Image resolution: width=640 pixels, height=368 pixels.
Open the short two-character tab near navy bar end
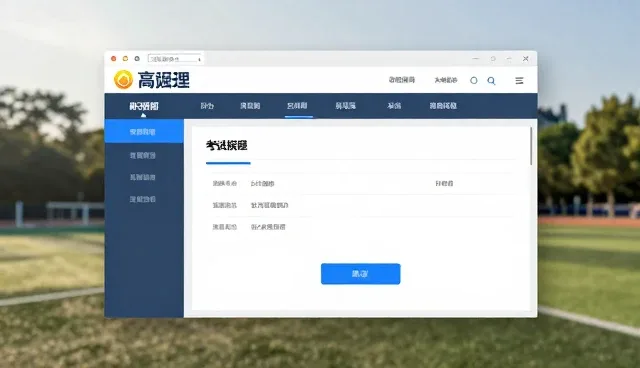[394, 106]
